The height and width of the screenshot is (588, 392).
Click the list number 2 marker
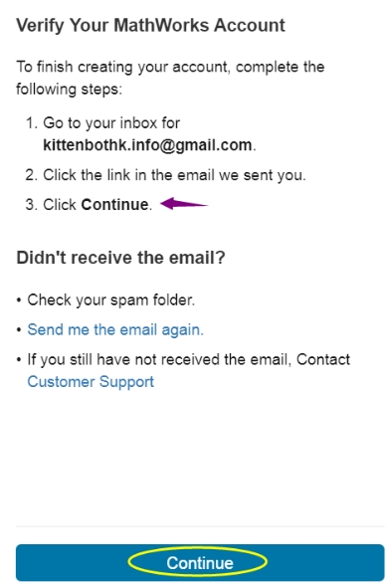pyautogui.click(x=32, y=175)
